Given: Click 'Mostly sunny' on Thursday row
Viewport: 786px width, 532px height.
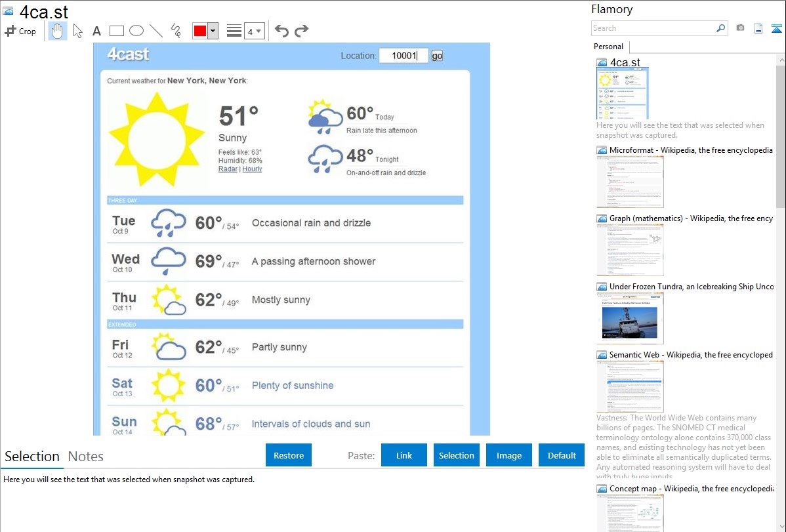Looking at the screenshot, I should pyautogui.click(x=281, y=300).
